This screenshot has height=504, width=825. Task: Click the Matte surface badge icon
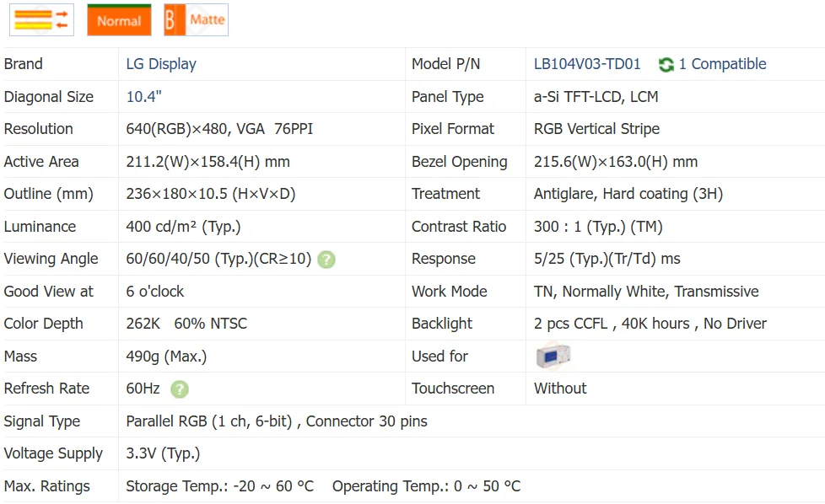pos(197,20)
